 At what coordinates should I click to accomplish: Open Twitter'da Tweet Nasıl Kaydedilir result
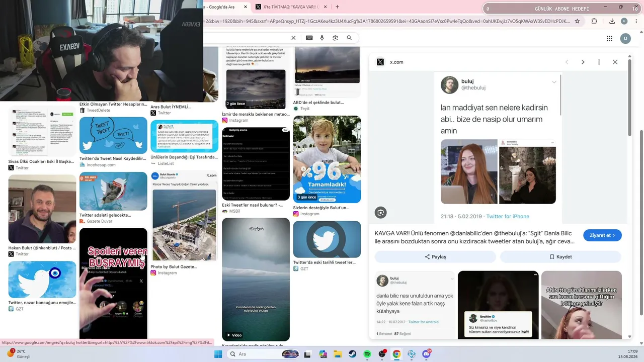click(x=113, y=158)
